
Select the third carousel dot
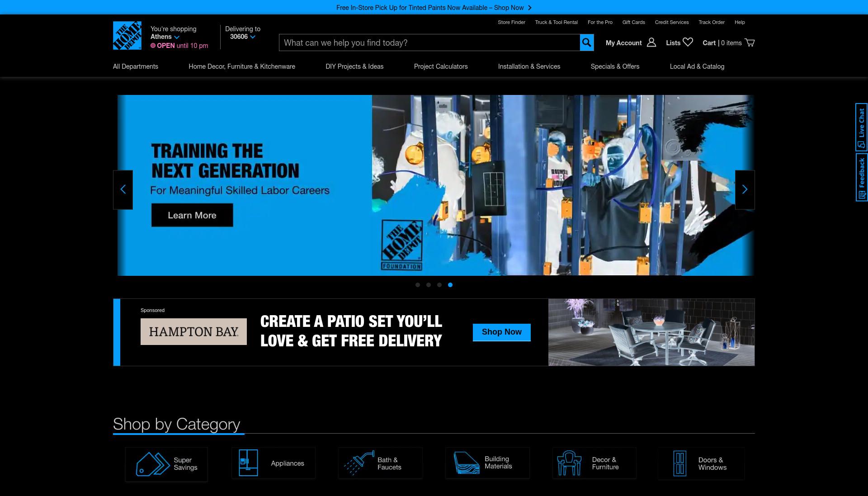point(439,285)
